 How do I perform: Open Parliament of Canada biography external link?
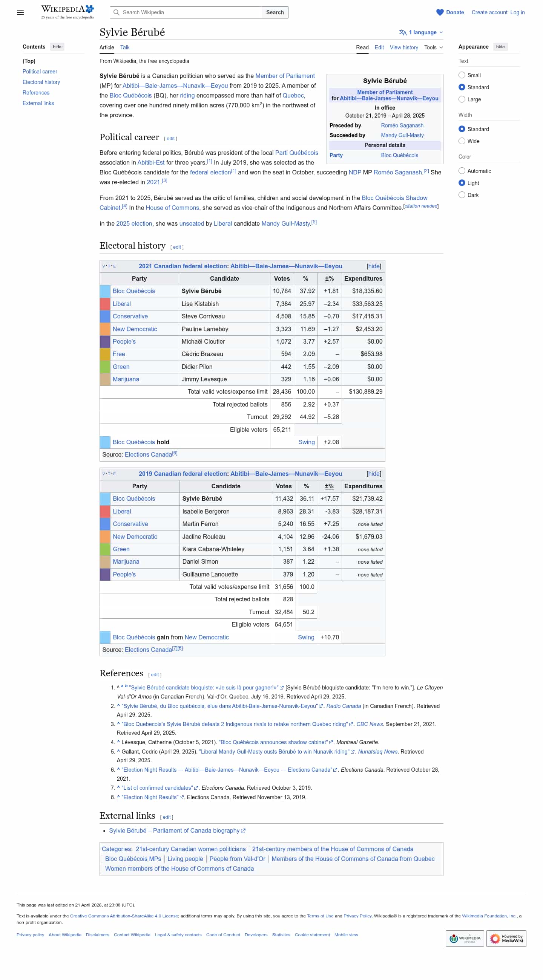177,831
